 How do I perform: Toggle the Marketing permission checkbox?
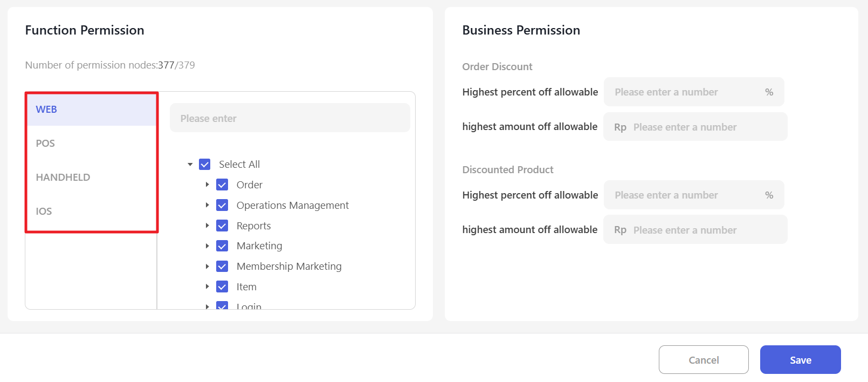tap(222, 246)
